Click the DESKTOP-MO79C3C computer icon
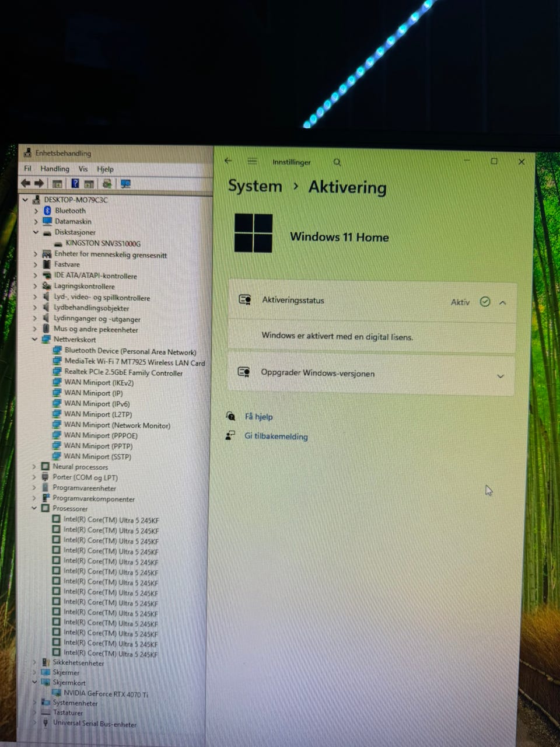This screenshot has height=747, width=560. click(37, 200)
